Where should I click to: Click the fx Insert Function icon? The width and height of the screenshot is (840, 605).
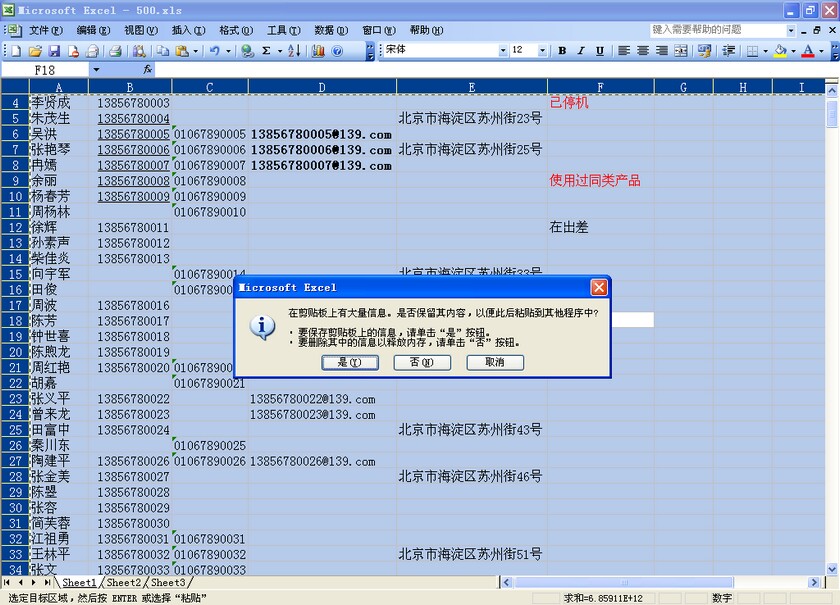(x=147, y=70)
